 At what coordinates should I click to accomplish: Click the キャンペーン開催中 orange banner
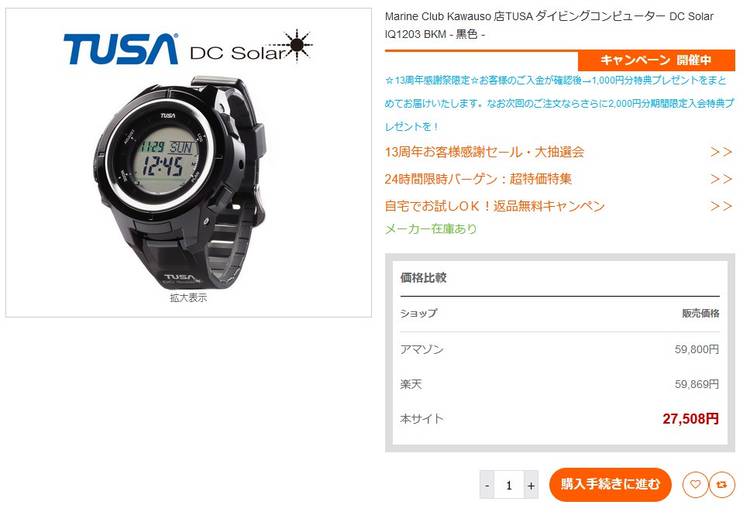tap(656, 60)
